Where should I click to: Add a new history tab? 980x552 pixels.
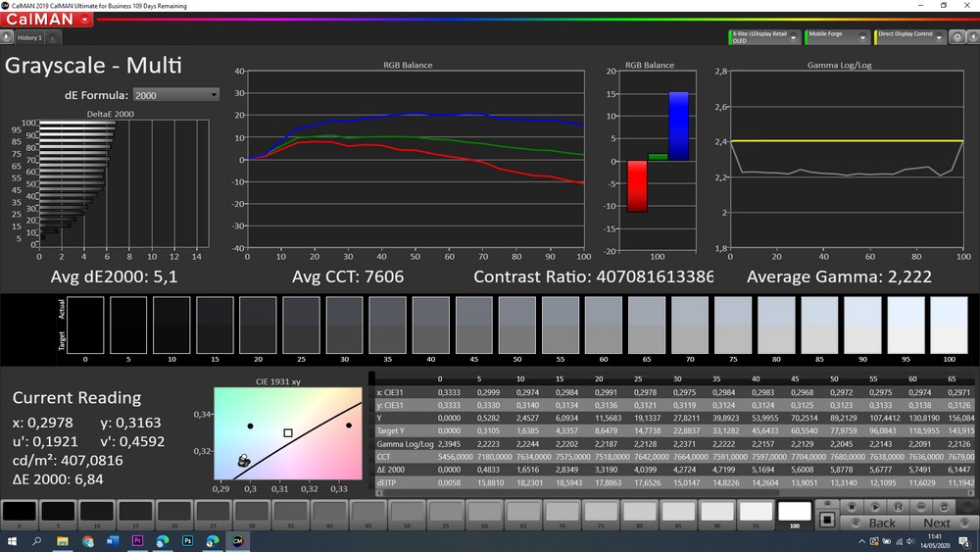coord(52,38)
